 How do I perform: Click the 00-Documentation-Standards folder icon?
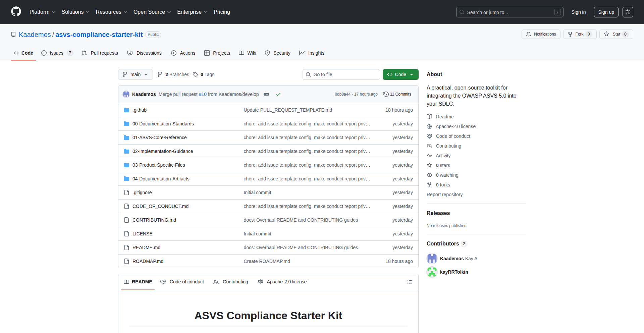pyautogui.click(x=126, y=124)
